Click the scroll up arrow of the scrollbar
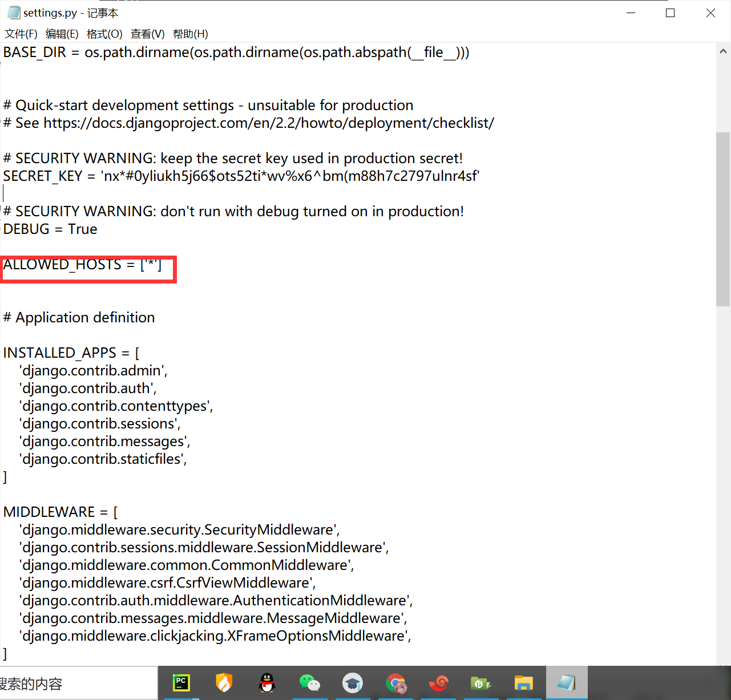The width and height of the screenshot is (731, 700). 723,51
